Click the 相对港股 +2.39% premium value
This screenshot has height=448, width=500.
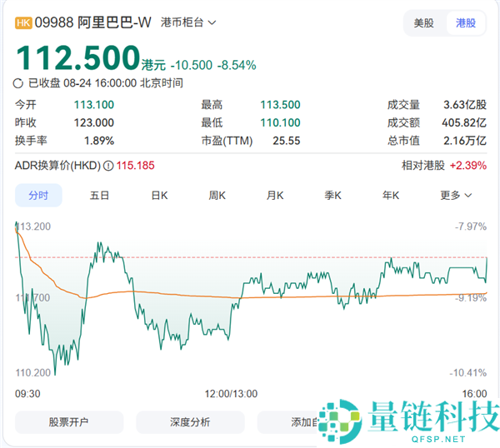click(x=468, y=166)
